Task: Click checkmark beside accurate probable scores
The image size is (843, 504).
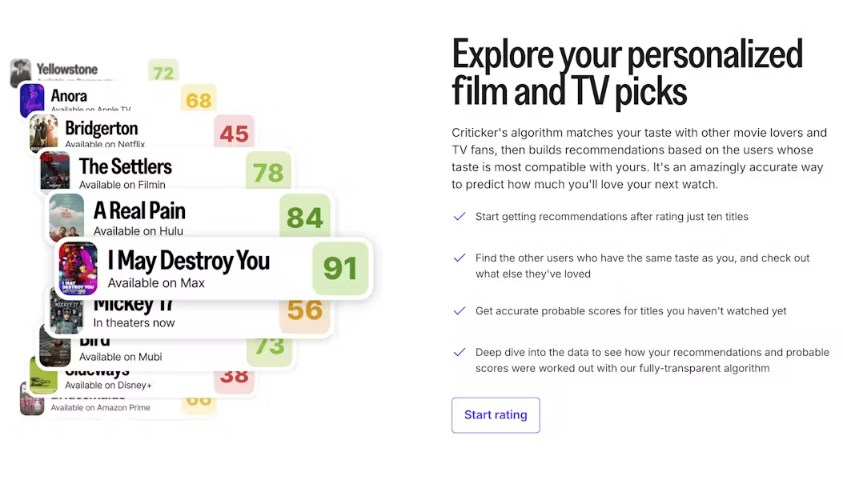Action: coord(460,311)
